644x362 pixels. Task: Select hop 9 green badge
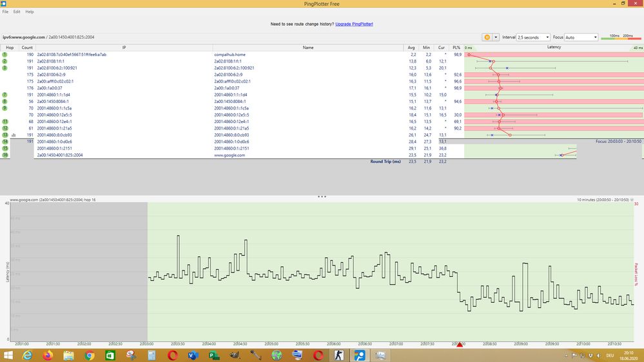[x=5, y=108]
